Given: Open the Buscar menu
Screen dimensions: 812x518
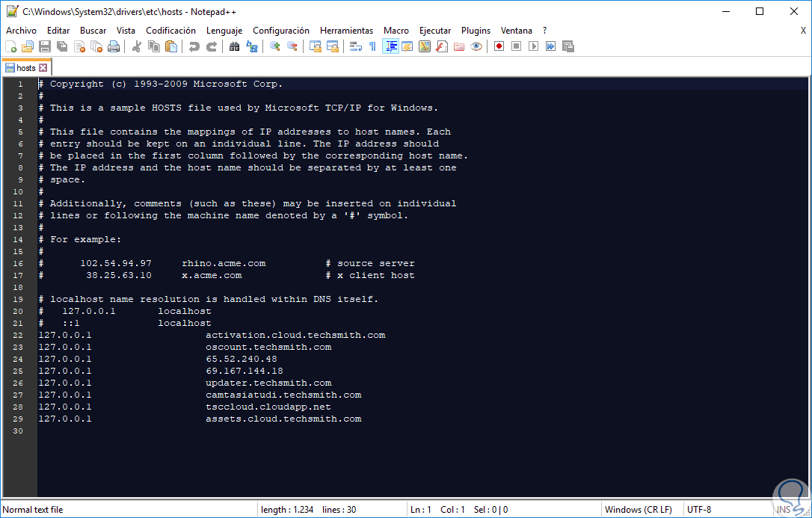Looking at the screenshot, I should pos(93,31).
